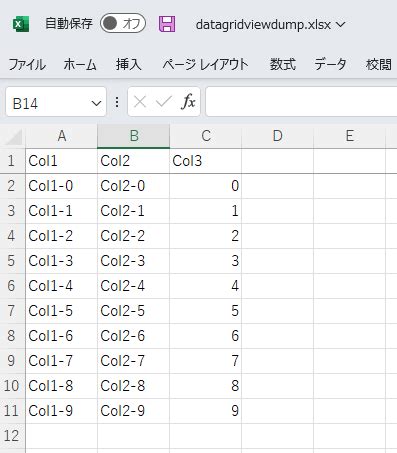Open the ファイル menu tab

point(27,64)
